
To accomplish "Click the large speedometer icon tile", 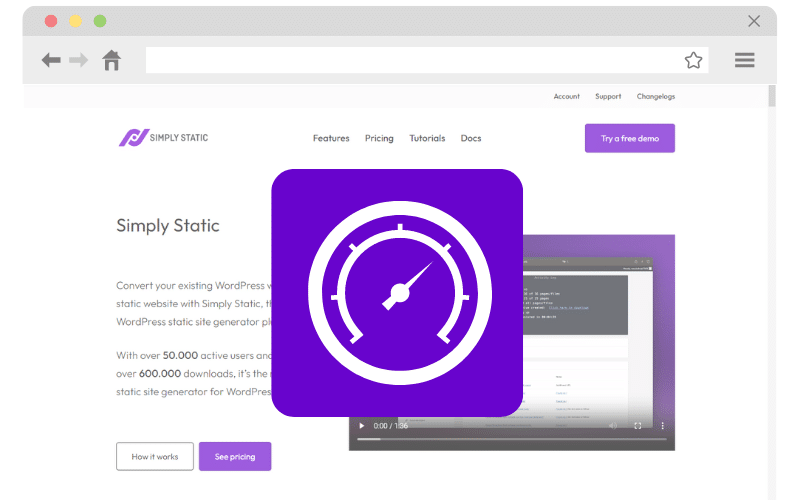I will 397,293.
